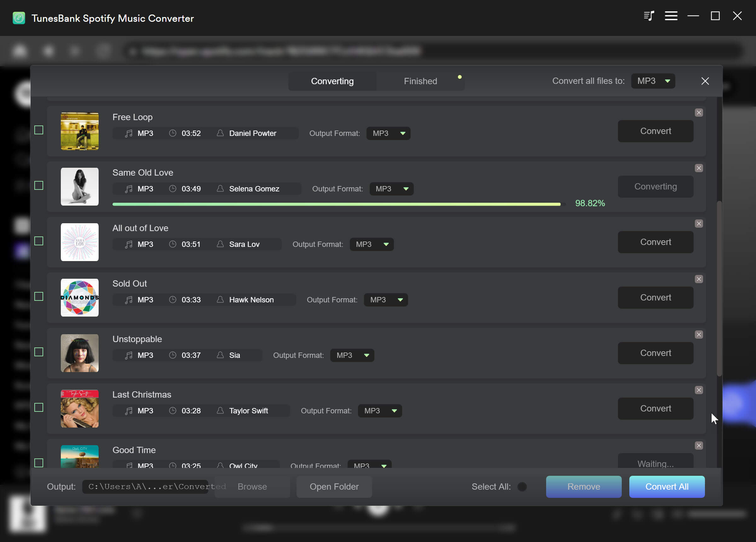Switch to the Converting tab
Viewport: 756px width, 542px height.
pyautogui.click(x=332, y=81)
